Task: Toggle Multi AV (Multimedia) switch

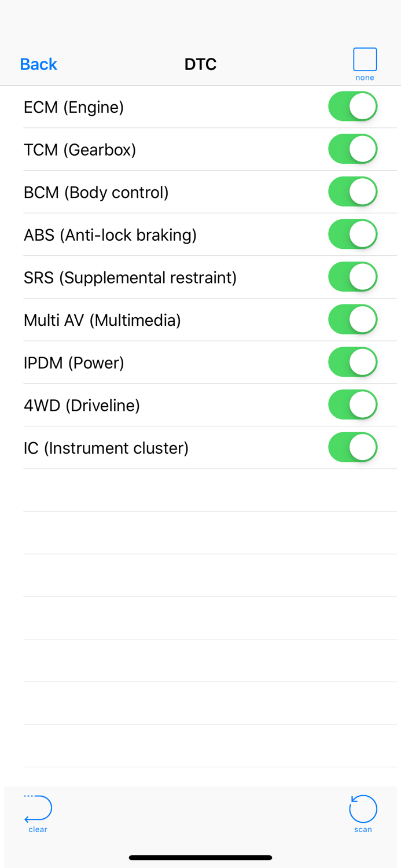Action: pos(352,320)
